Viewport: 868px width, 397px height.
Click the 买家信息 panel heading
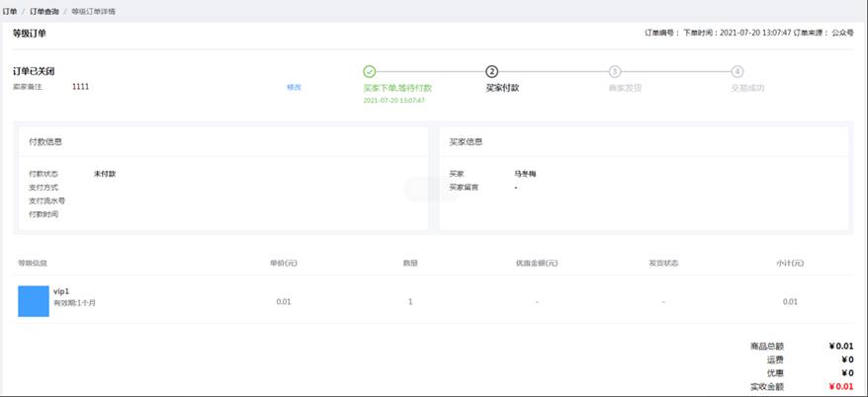(x=466, y=142)
